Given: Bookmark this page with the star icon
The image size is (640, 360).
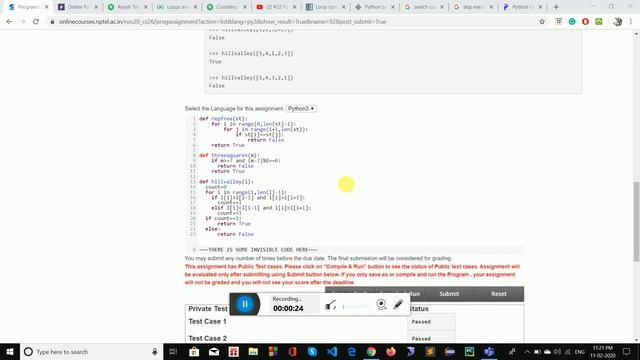Looking at the screenshot, I should [542, 22].
